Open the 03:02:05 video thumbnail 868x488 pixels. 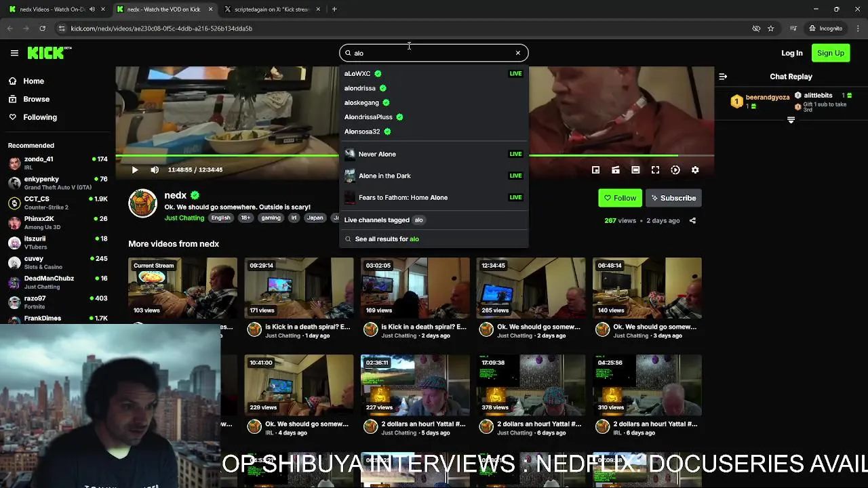[x=415, y=288]
